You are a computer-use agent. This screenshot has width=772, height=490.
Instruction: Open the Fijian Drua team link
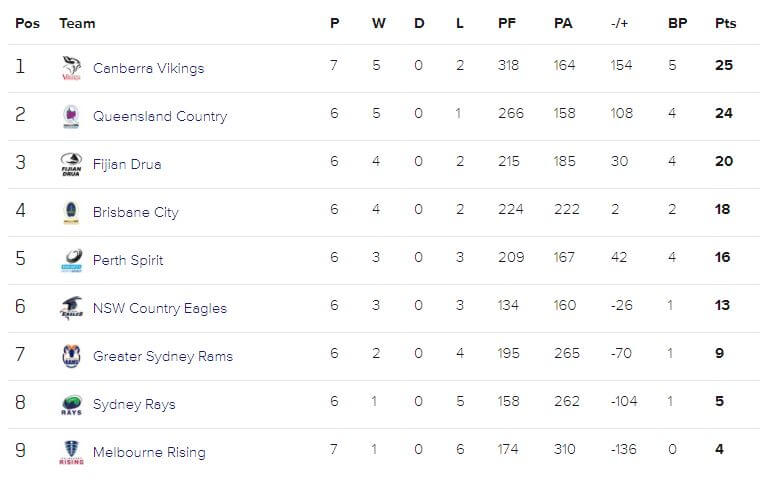[127, 164]
